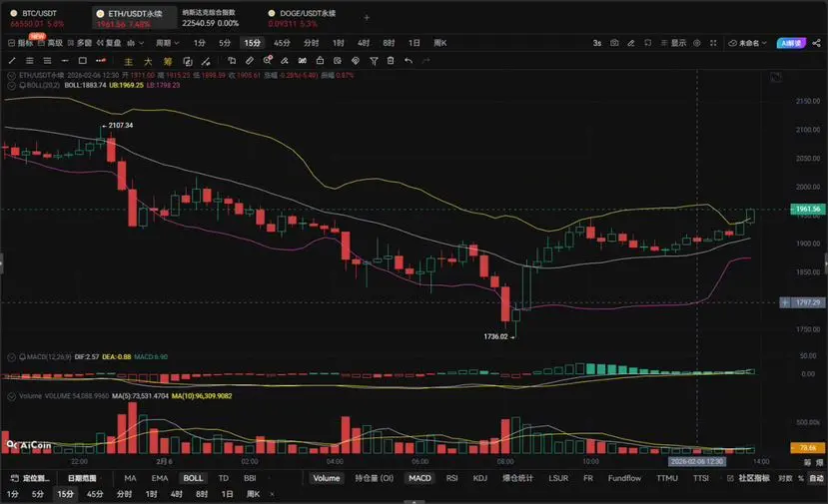
Task: Click the share icon at top right
Action: [x=816, y=43]
